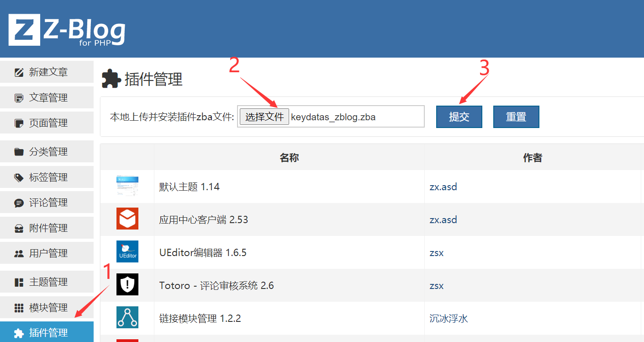The image size is (644, 342).
Task: Click the 默认主题 1.14 plugin name
Action: click(x=189, y=187)
